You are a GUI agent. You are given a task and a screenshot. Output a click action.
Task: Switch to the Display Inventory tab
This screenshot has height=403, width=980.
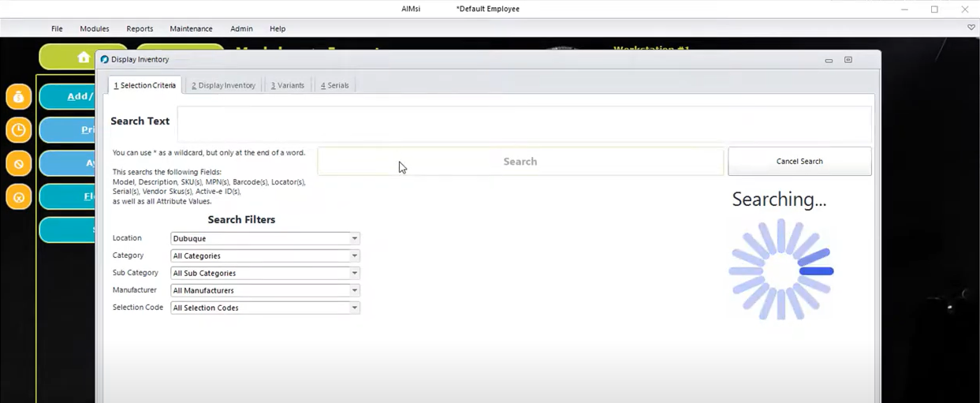223,85
